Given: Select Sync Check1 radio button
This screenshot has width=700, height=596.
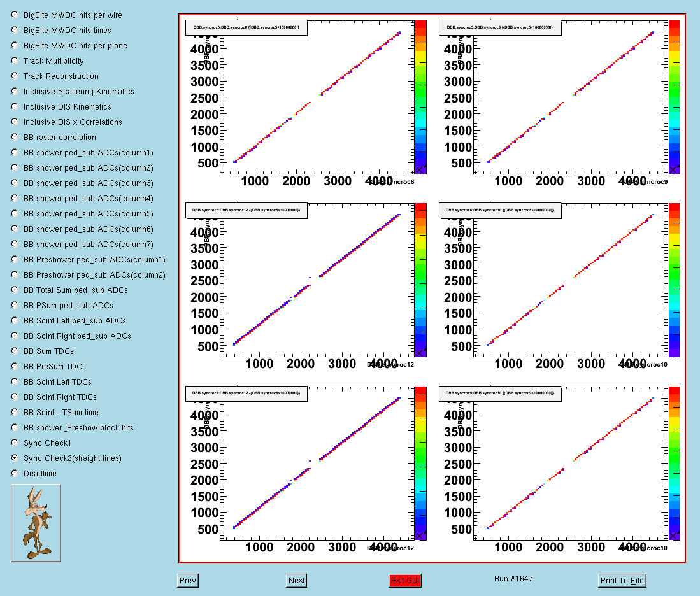Looking at the screenshot, I should 15,443.
